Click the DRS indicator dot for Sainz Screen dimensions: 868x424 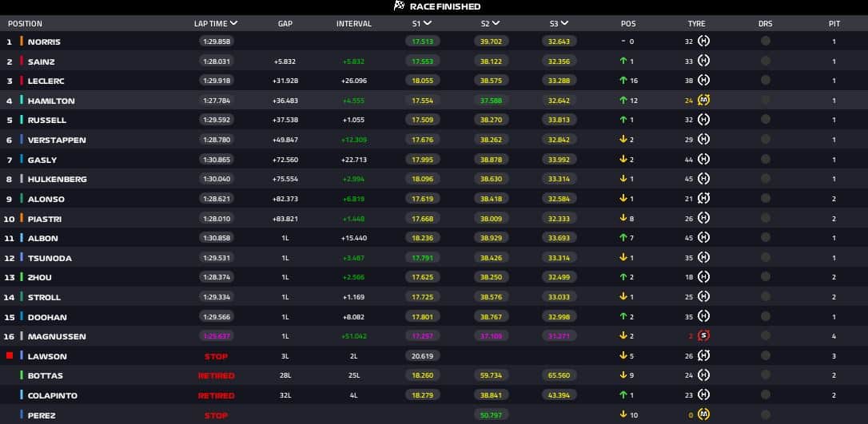(x=766, y=61)
